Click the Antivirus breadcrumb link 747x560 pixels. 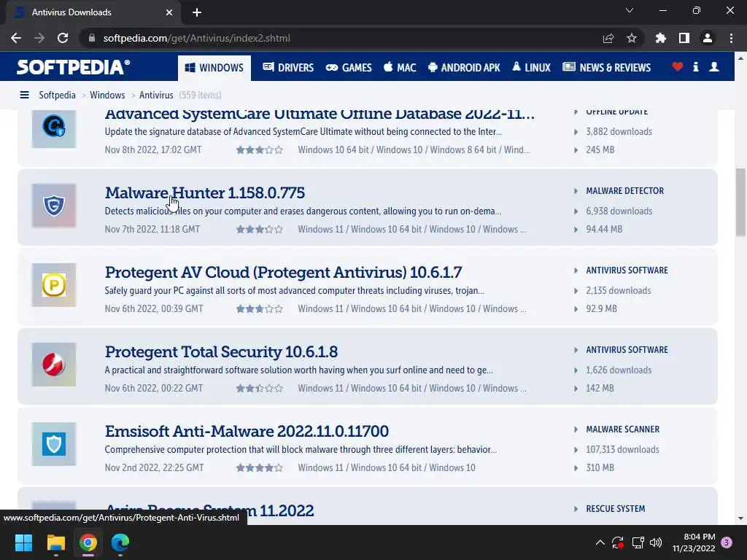tap(156, 96)
